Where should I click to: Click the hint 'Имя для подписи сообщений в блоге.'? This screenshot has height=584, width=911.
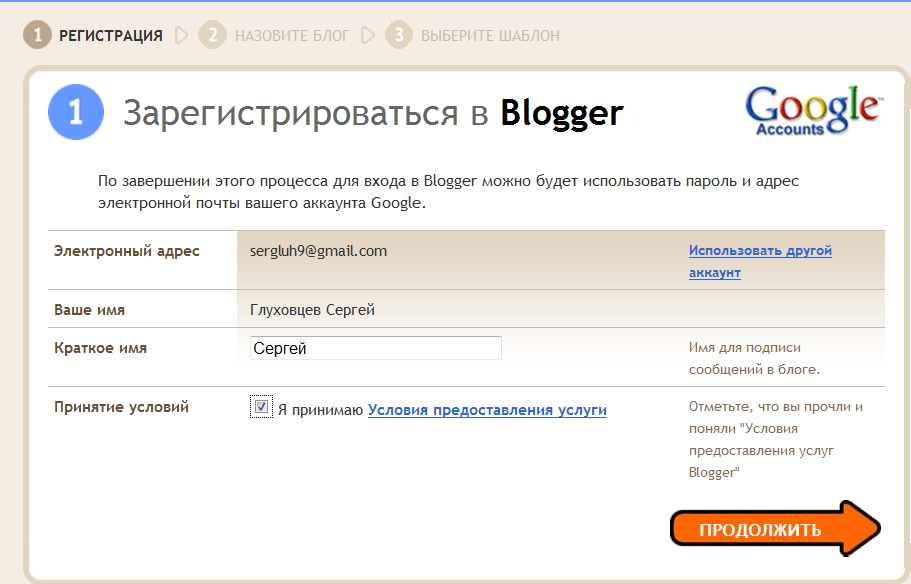tap(754, 358)
